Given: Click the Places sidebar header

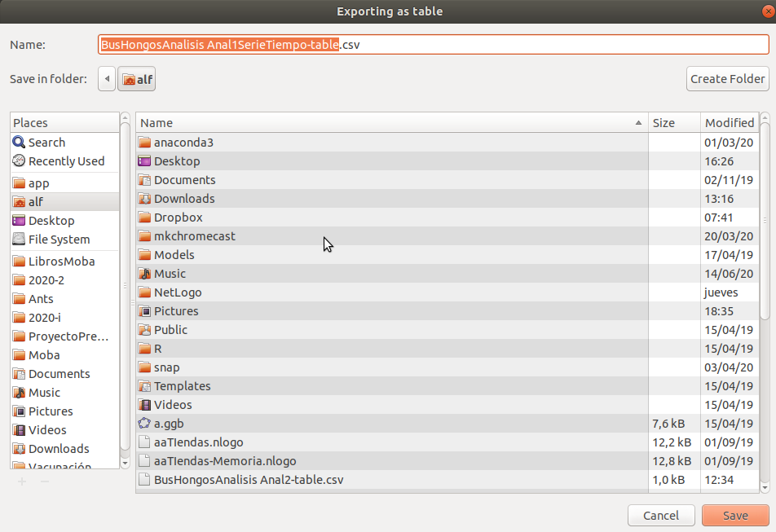Looking at the screenshot, I should pyautogui.click(x=65, y=123).
